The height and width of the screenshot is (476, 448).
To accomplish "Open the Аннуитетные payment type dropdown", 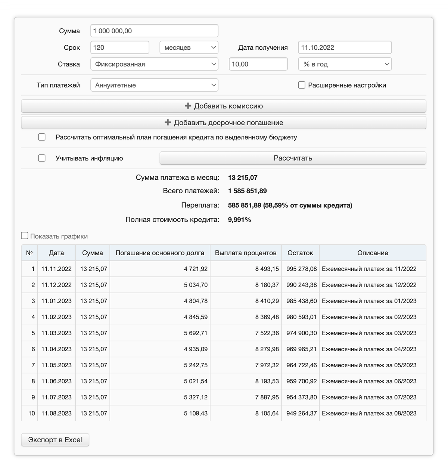I will coord(154,85).
